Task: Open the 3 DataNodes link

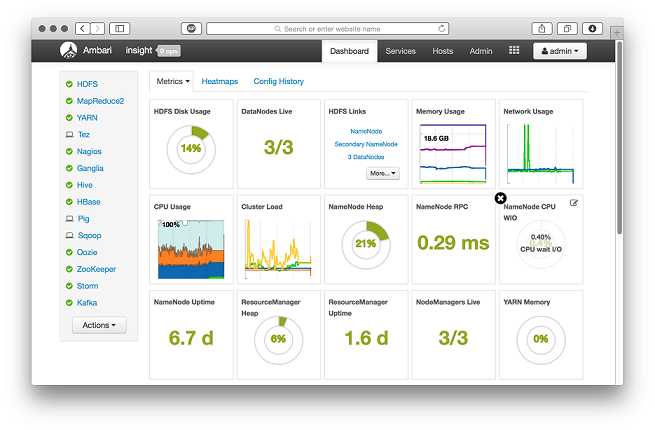Action: tap(366, 157)
